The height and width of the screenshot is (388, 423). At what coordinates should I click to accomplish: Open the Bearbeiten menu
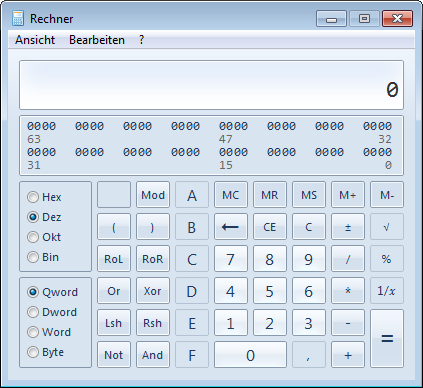tap(97, 40)
